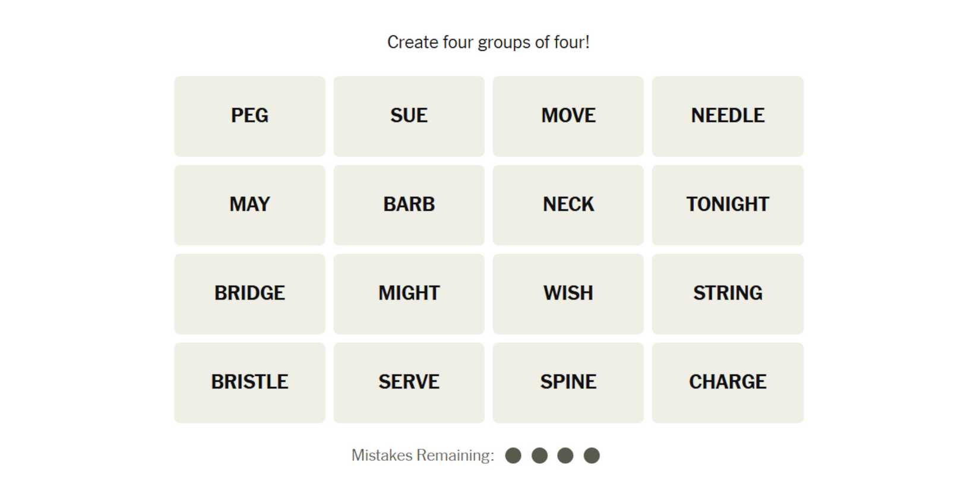The width and height of the screenshot is (980, 490).
Task: Click the BRIDGE tile
Action: click(x=249, y=293)
